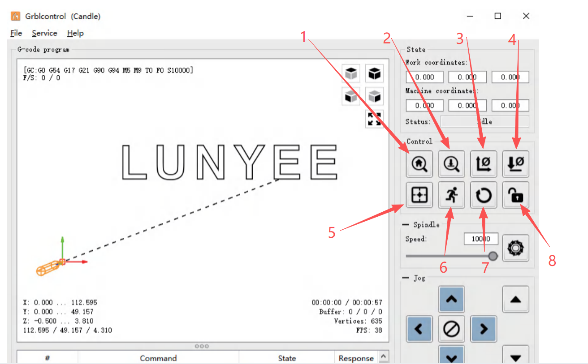Click the '112.595 / 49.157 / 4.310' dimensions text
The height and width of the screenshot is (364, 588).
click(x=68, y=330)
